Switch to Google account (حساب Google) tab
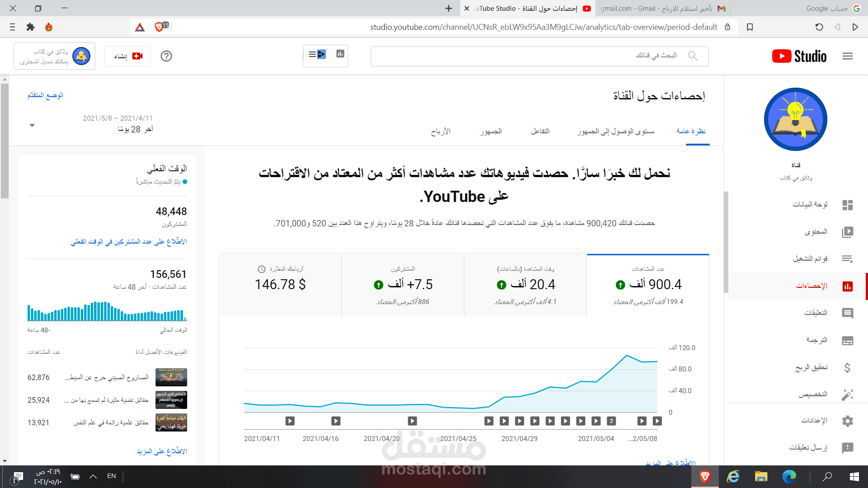Image resolution: width=868 pixels, height=488 pixels. coord(834,9)
